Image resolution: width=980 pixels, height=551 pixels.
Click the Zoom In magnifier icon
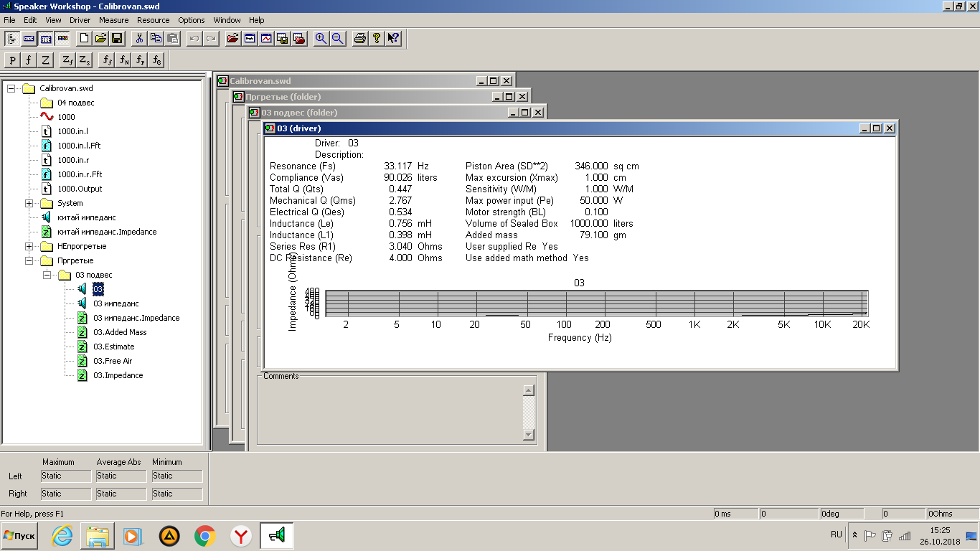[x=321, y=39]
